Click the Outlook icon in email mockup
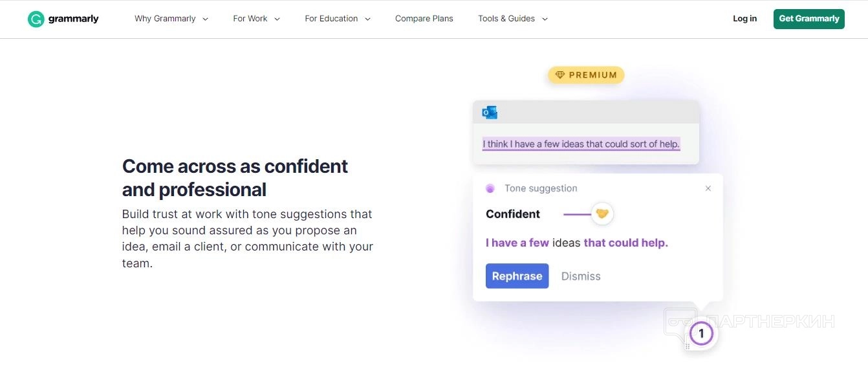The image size is (868, 378). click(490, 113)
